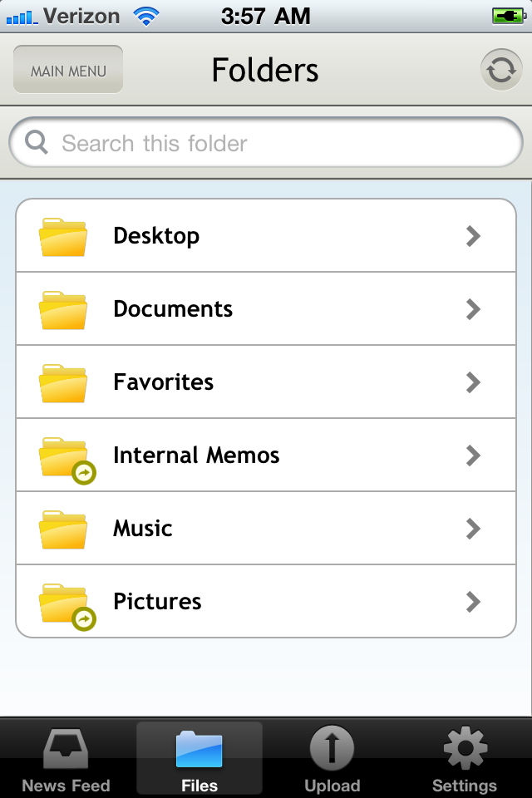The height and width of the screenshot is (798, 532).
Task: Tap the refresh sync icon
Action: coord(501,71)
